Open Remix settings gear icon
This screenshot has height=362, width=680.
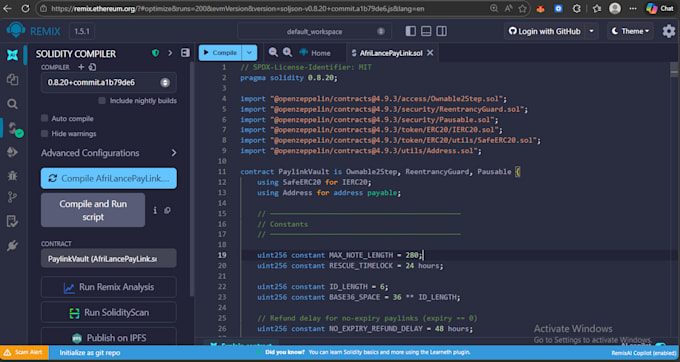669,31
